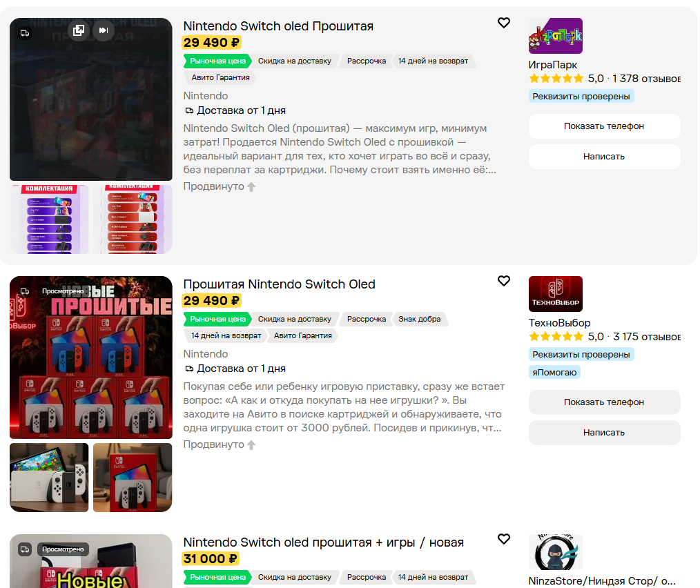The image size is (700, 588).
Task: Click delivery truck icon on third listing photo
Action: click(25, 549)
